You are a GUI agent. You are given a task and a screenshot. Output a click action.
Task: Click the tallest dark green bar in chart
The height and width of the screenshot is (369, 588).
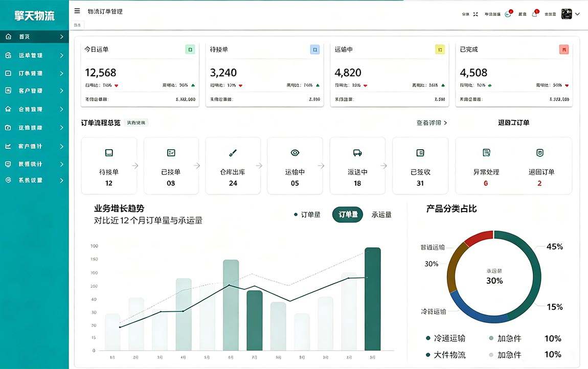[x=372, y=299]
